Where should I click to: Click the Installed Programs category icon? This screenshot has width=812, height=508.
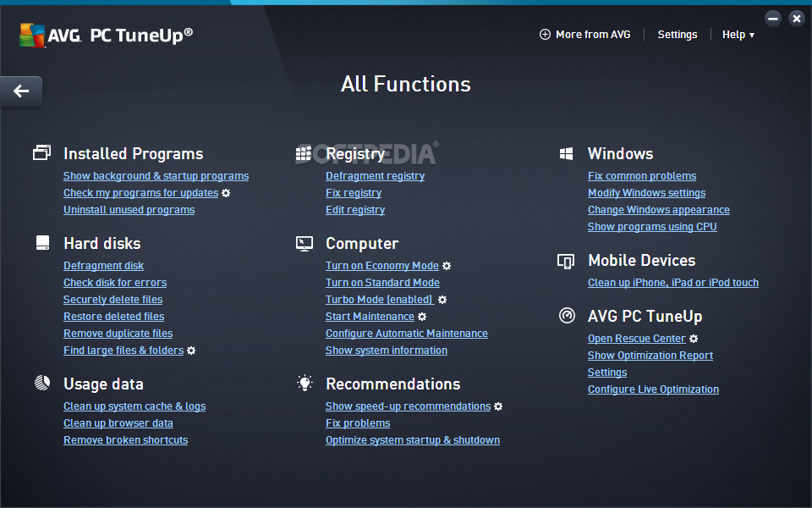click(x=42, y=152)
